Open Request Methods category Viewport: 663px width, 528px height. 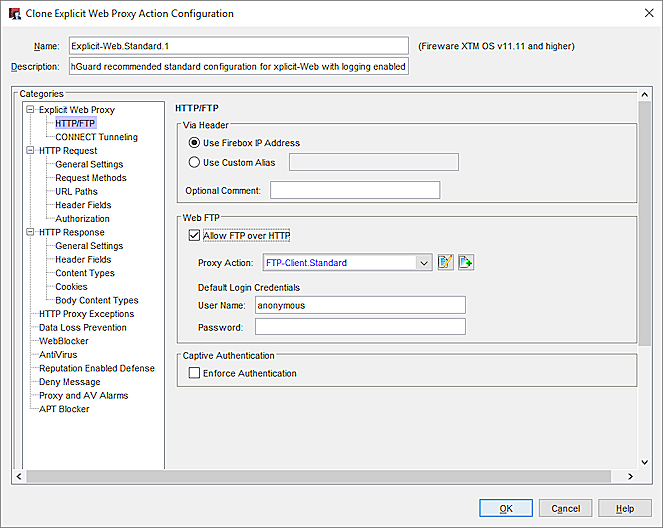91,178
